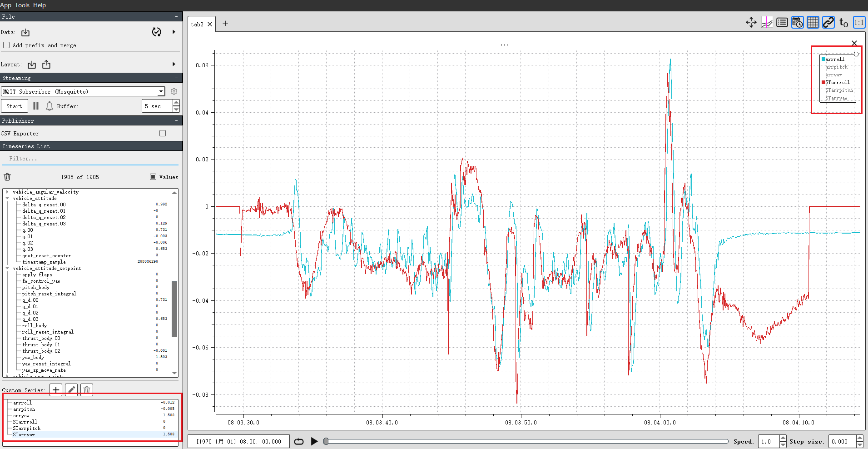Click the reload data icon
The image size is (868, 449).
pos(157,32)
